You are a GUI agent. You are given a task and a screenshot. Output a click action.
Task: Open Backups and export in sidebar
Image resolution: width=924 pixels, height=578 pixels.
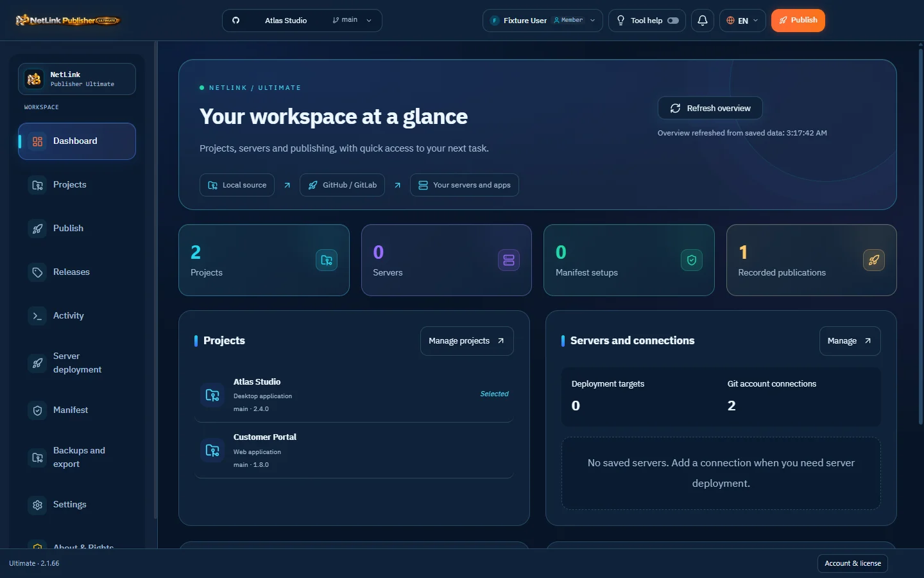point(77,457)
